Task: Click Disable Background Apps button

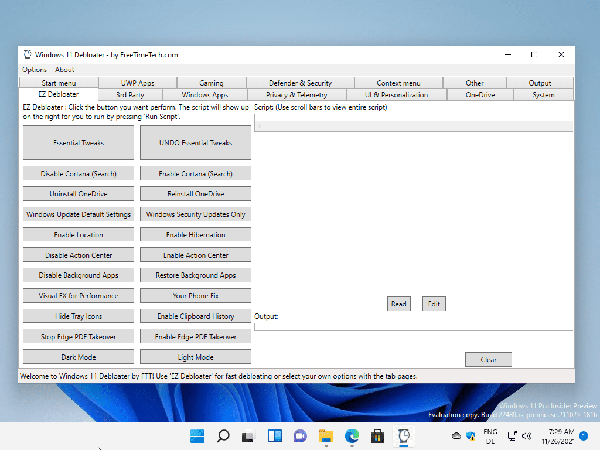Action: (x=78, y=275)
